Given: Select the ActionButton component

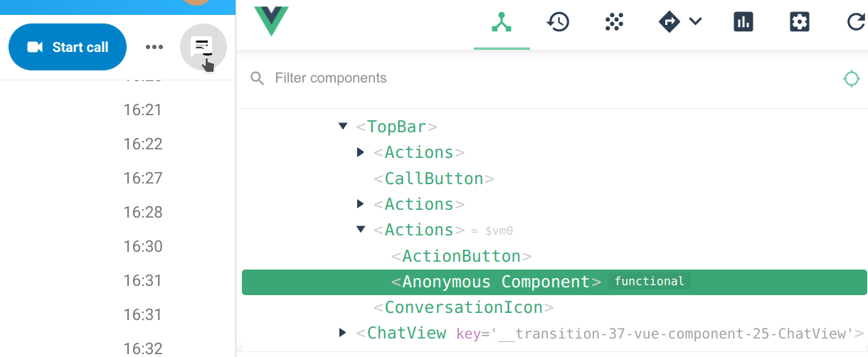Looking at the screenshot, I should (x=461, y=256).
